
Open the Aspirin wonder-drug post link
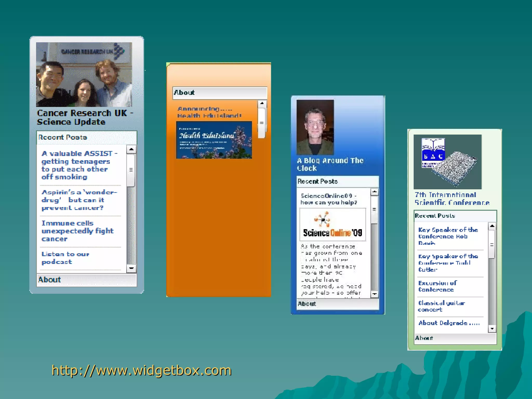79,200
